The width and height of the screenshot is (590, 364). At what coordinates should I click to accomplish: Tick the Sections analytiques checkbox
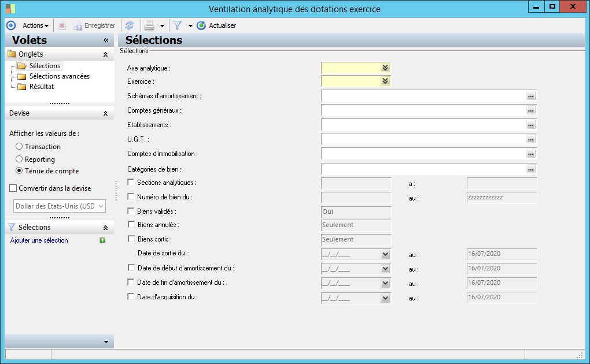coord(131,183)
